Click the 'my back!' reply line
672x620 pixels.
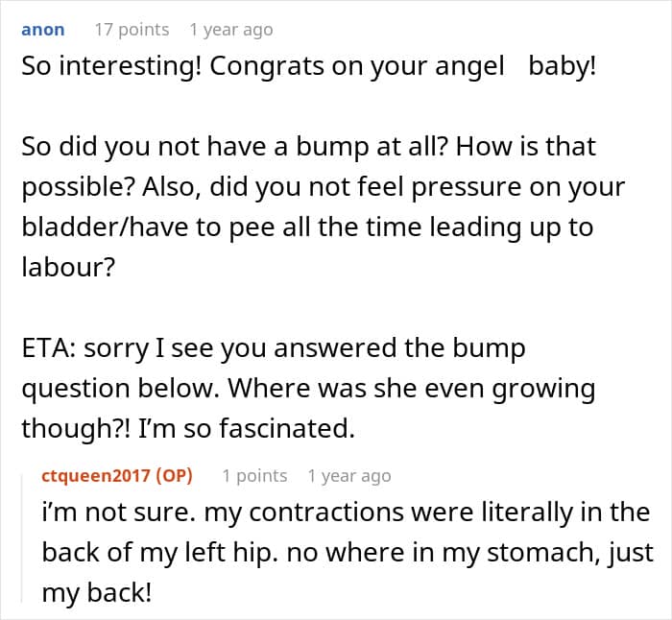coord(96,593)
